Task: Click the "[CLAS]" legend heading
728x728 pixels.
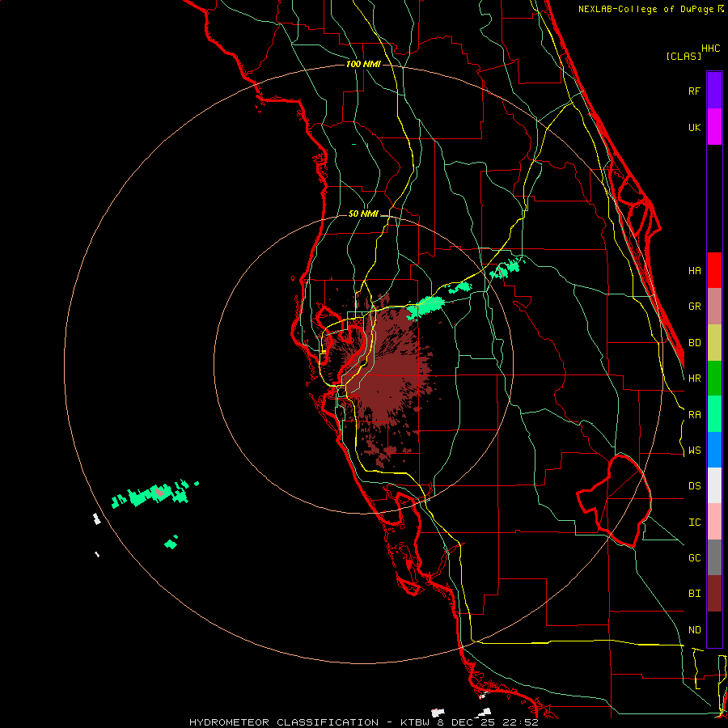Action: point(684,56)
